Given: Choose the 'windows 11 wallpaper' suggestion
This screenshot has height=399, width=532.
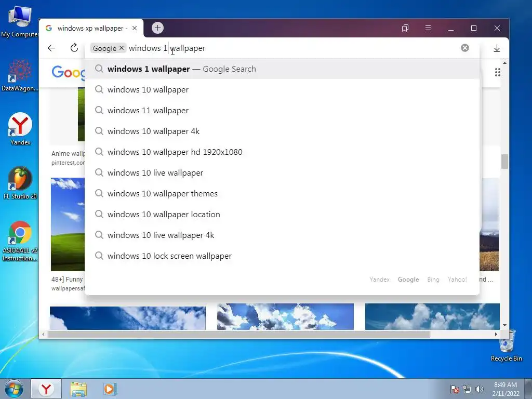Looking at the screenshot, I should pos(282,110).
